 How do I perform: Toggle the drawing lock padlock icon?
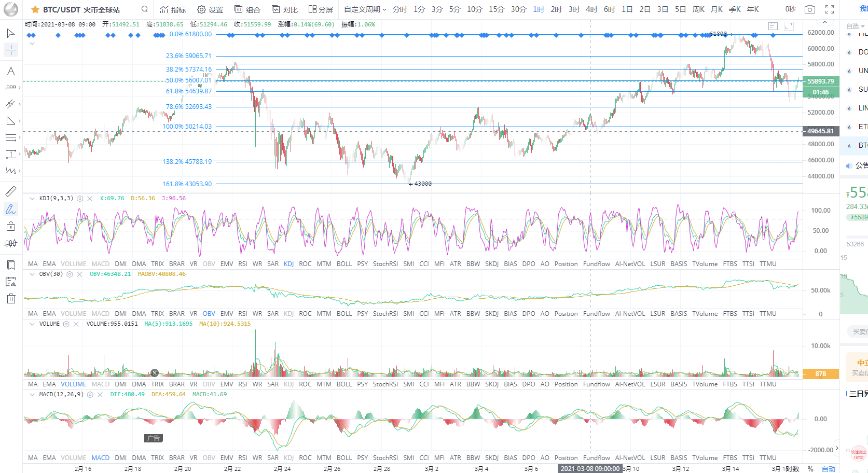(x=11, y=226)
